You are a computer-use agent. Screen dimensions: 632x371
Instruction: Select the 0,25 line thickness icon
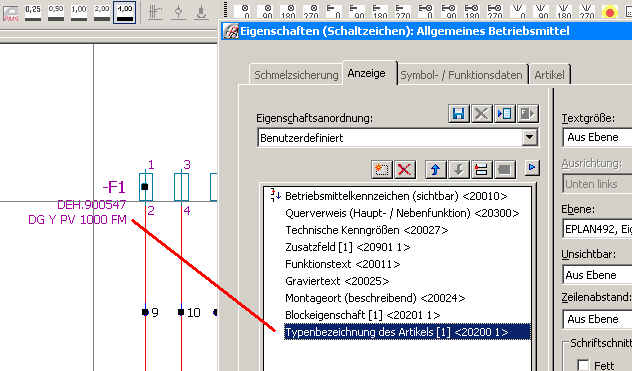[x=33, y=13]
